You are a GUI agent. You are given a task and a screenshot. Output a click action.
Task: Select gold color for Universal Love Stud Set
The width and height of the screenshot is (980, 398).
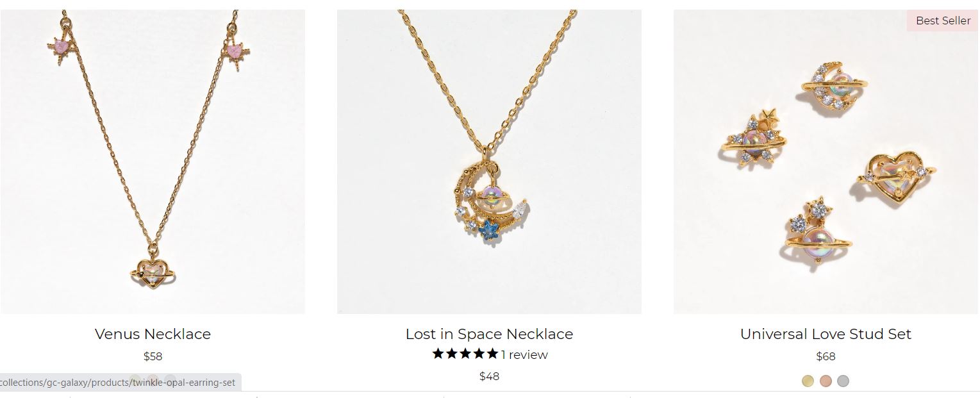808,381
